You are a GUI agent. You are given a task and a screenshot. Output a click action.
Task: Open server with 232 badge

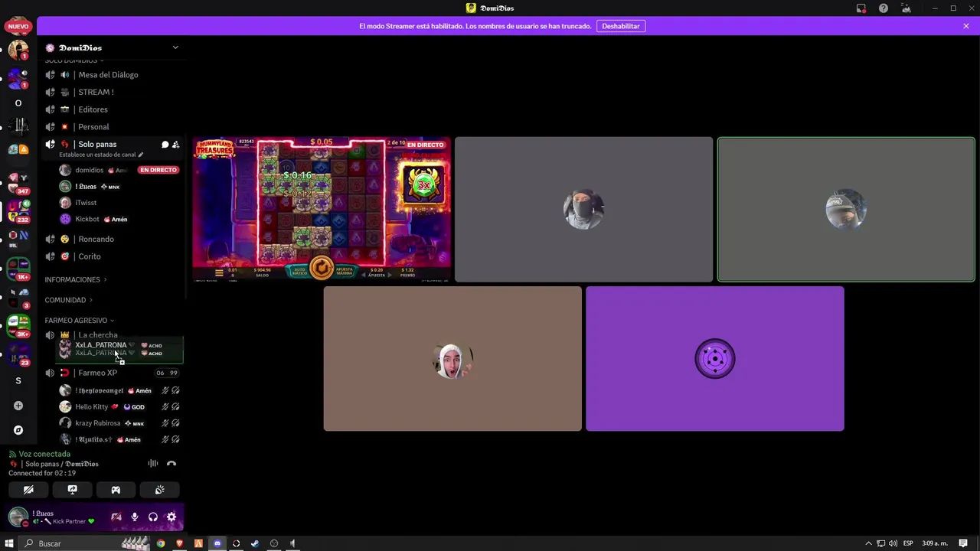click(18, 210)
